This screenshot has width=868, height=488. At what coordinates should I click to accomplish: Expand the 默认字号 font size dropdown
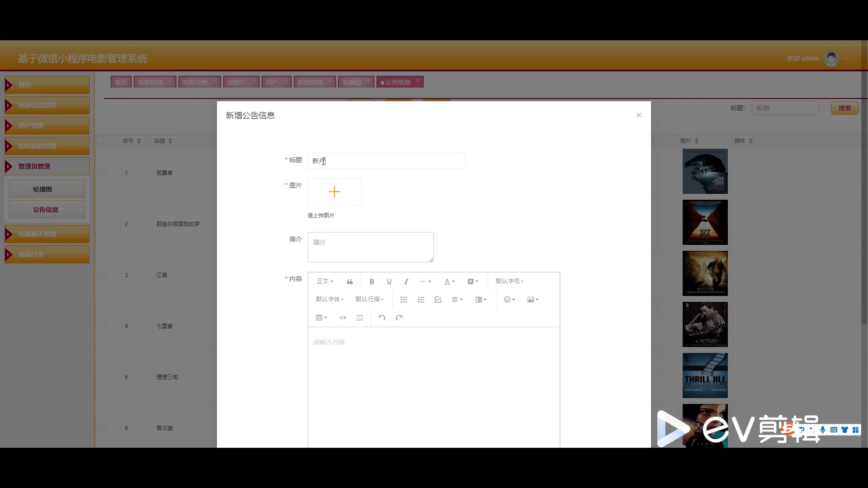click(x=509, y=282)
